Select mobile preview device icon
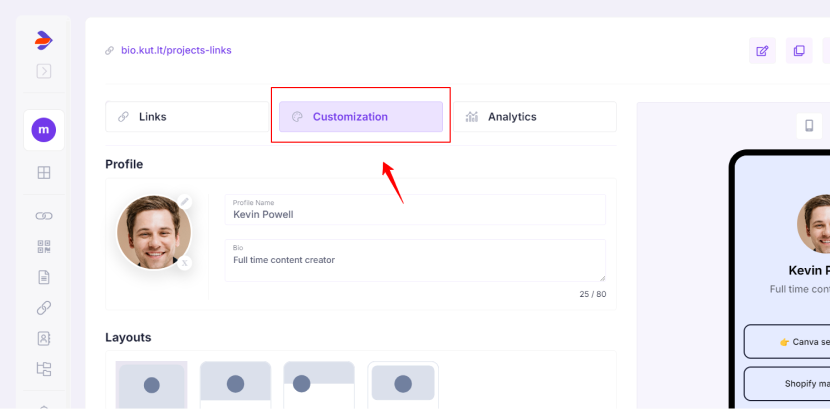This screenshot has width=830, height=409. click(809, 126)
